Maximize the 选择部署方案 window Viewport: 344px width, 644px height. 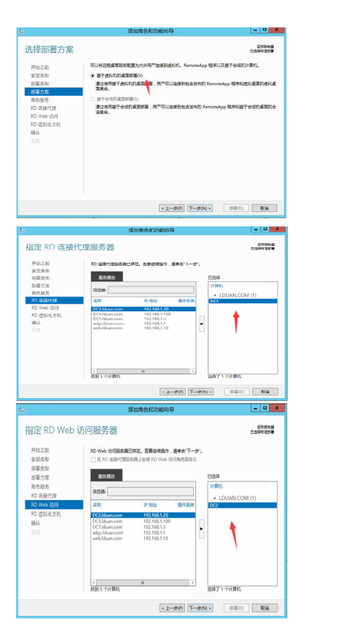point(264,30)
